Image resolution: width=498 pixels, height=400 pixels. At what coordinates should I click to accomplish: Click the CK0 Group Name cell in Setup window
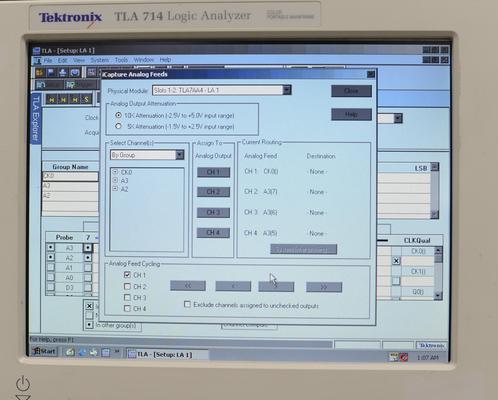click(70, 176)
